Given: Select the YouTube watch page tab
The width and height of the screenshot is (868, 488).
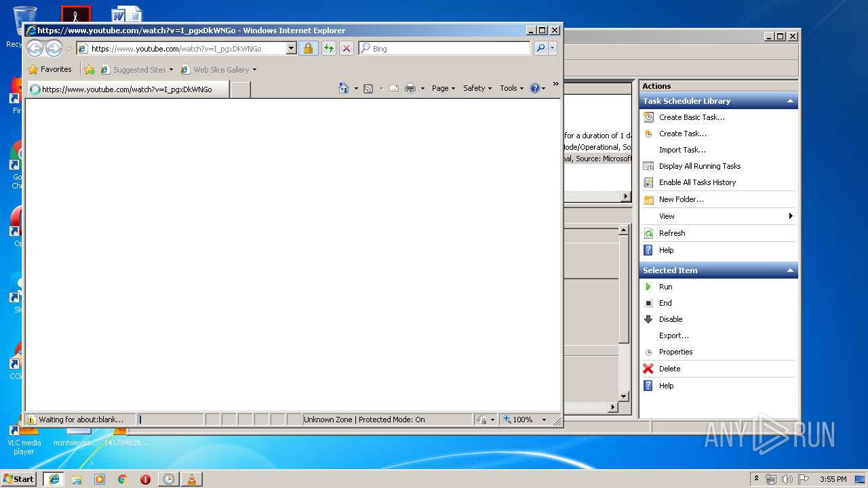Looking at the screenshot, I should 128,89.
